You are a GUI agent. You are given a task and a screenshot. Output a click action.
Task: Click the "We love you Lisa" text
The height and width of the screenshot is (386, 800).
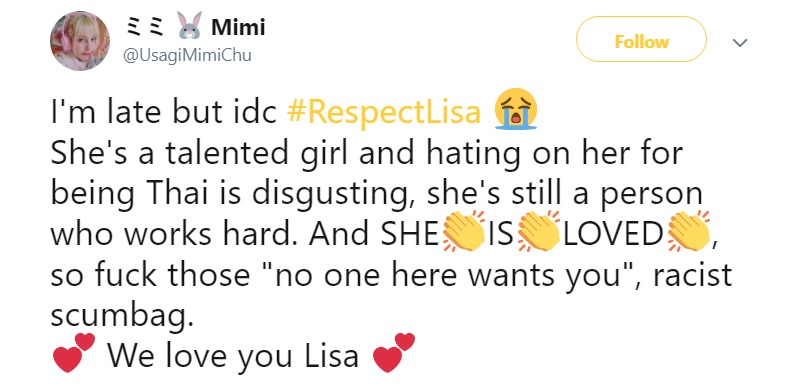[233, 356]
